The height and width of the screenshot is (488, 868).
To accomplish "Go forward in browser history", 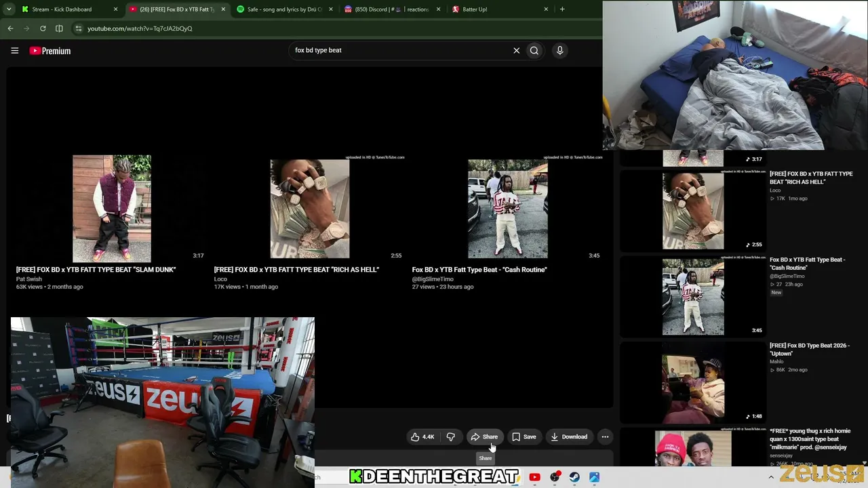I will [26, 28].
